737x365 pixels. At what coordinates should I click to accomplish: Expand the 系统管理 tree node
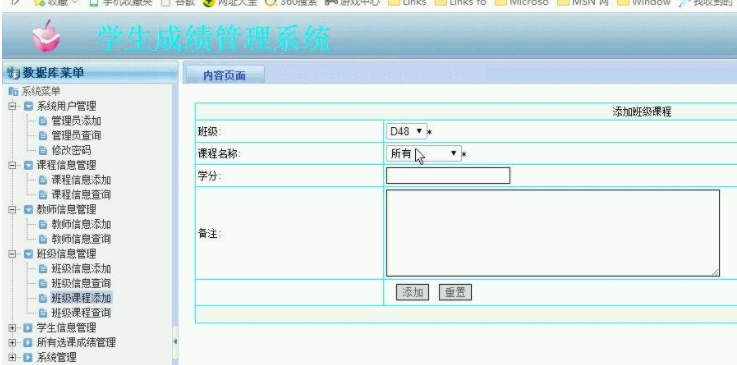pos(12,357)
